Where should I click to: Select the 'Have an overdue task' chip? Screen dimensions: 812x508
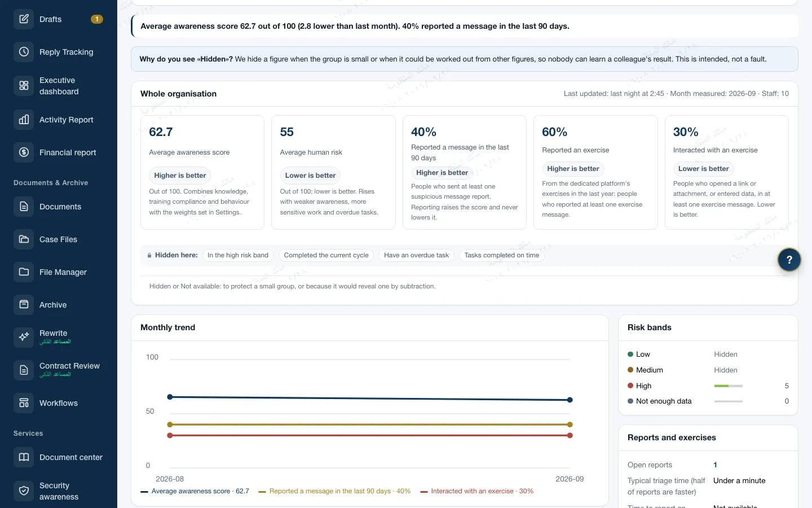click(x=416, y=255)
